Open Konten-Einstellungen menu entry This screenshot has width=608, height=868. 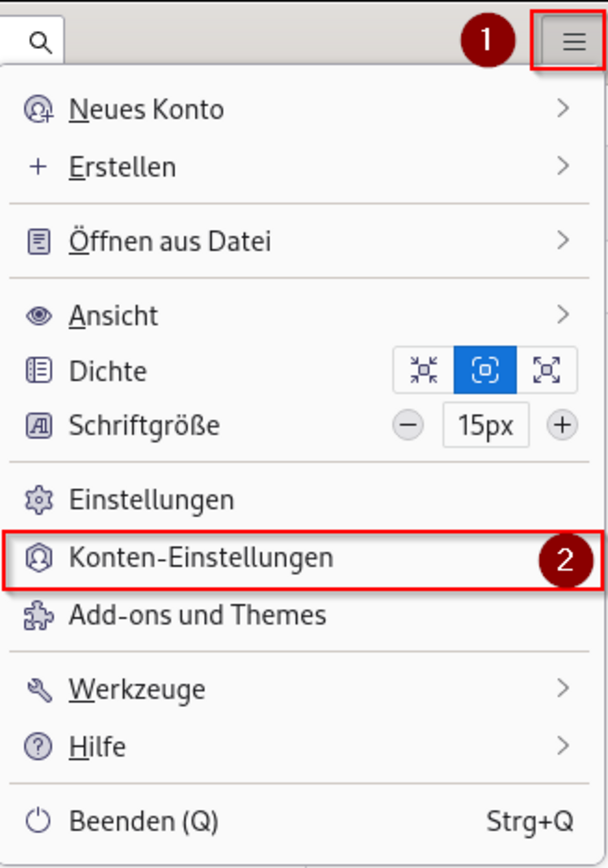tap(201, 557)
